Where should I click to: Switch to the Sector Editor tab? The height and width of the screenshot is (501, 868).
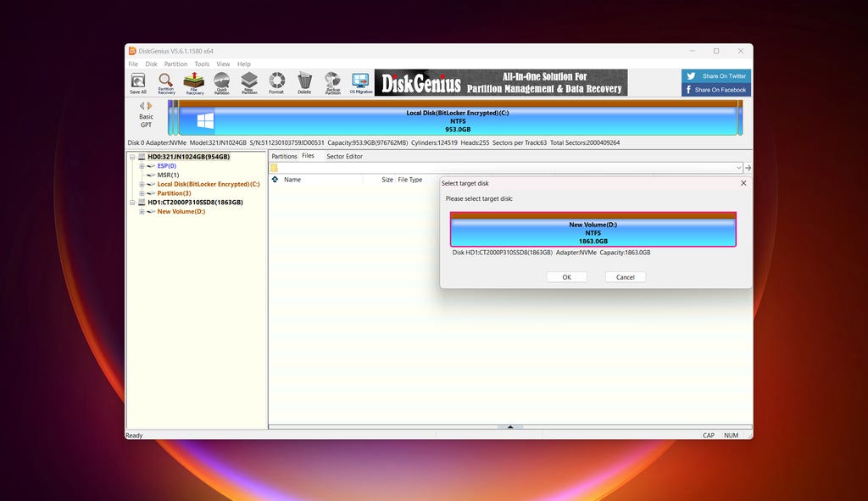(344, 157)
